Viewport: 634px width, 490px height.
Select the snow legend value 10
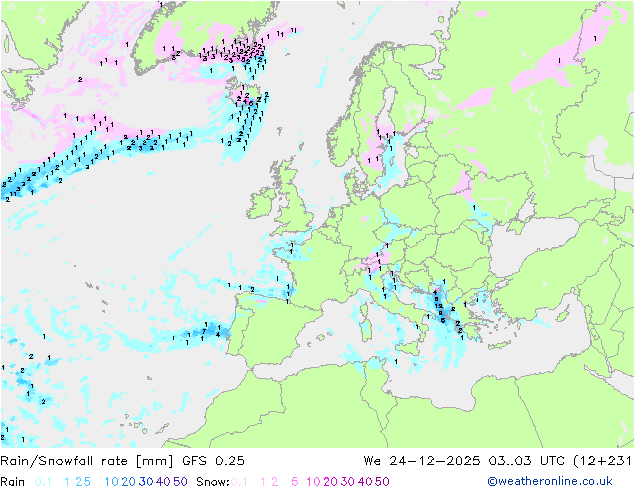(x=313, y=482)
